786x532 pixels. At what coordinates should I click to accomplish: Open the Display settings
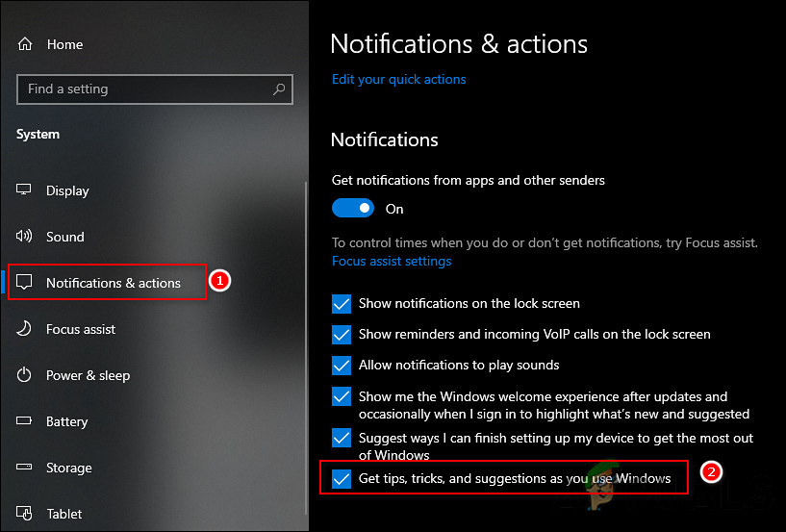[67, 190]
